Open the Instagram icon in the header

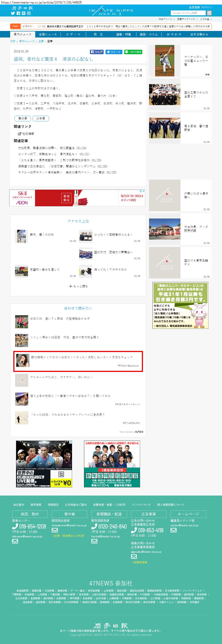pyautogui.click(x=29, y=13)
